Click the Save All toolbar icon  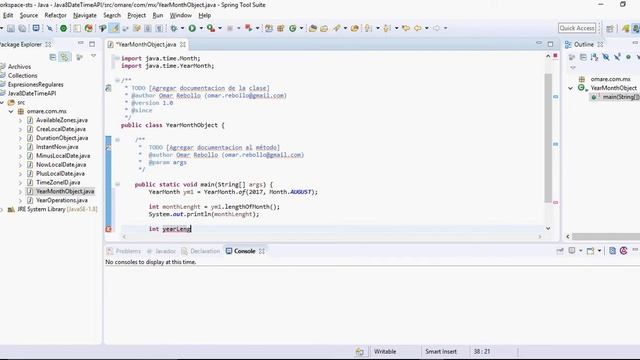pos(22,28)
